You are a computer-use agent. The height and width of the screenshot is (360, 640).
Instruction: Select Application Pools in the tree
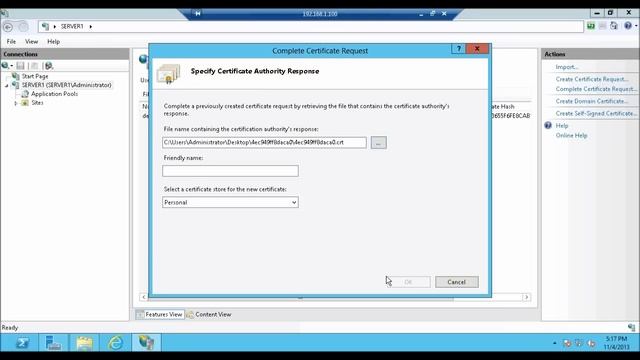tap(54, 94)
